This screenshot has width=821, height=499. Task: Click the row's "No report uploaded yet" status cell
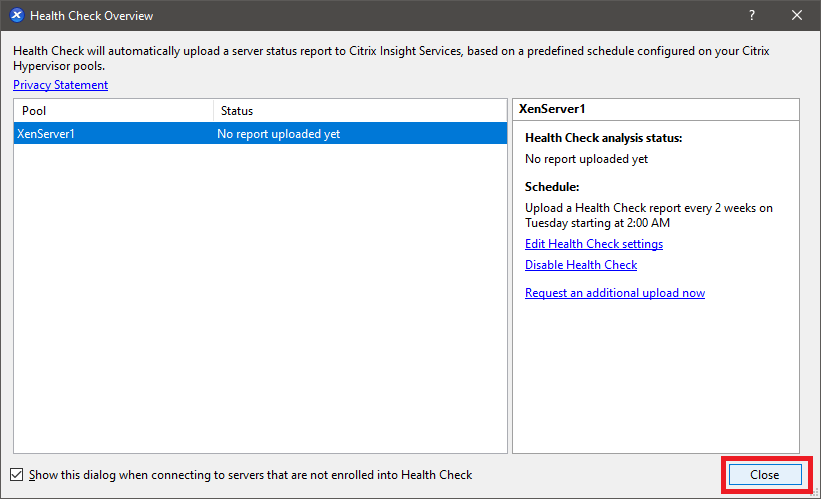pos(279,134)
